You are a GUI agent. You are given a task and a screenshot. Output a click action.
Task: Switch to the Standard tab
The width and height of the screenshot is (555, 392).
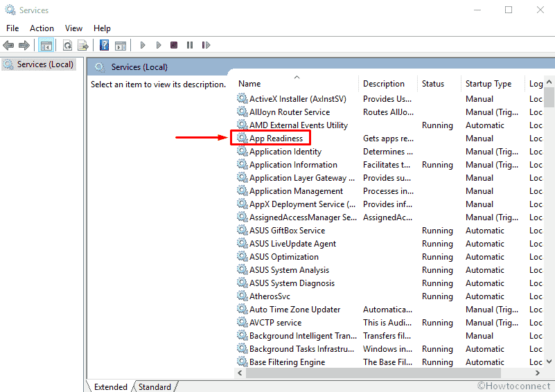pos(155,386)
